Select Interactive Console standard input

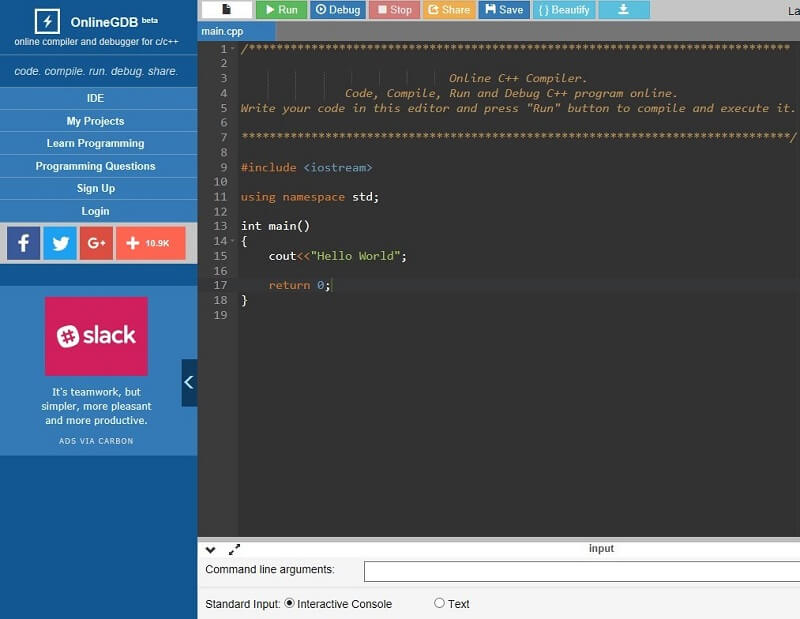click(289, 603)
